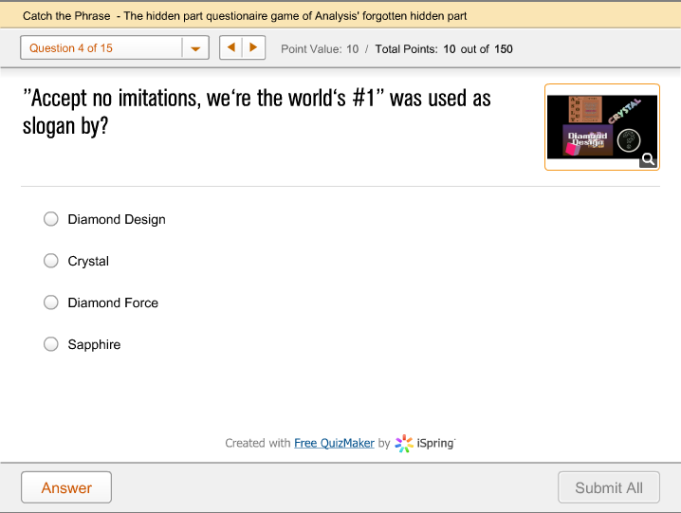Click the 'Sapphire' answer label
The image size is (681, 513).
click(94, 344)
